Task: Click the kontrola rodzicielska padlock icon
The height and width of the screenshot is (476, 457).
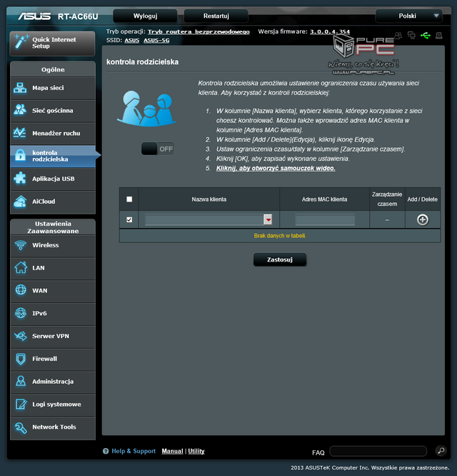Action: 20,156
